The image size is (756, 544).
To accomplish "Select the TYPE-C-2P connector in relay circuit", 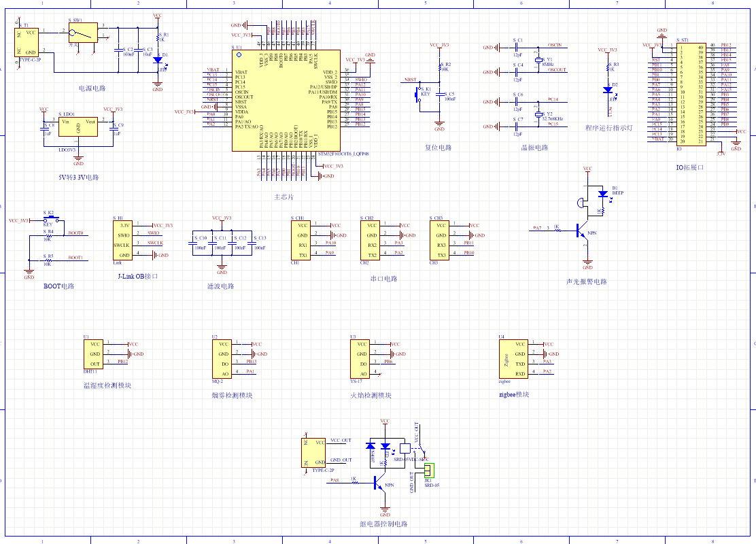I will (x=313, y=453).
